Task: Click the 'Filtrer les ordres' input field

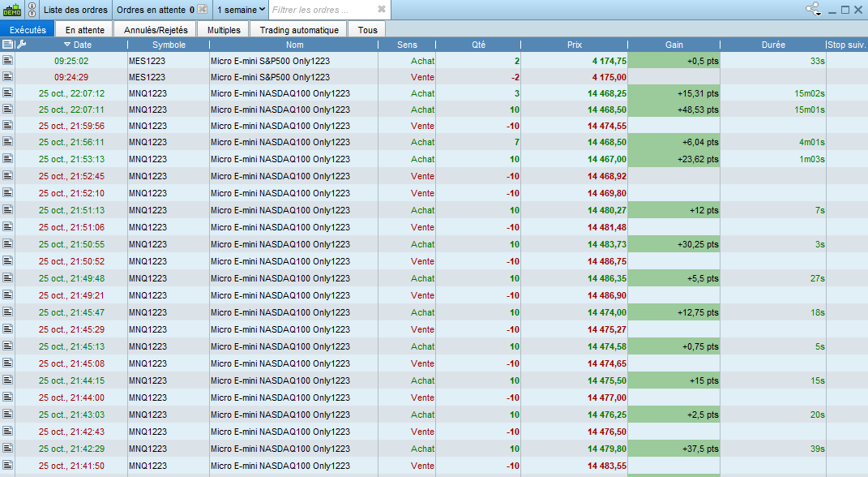Action: (x=322, y=10)
